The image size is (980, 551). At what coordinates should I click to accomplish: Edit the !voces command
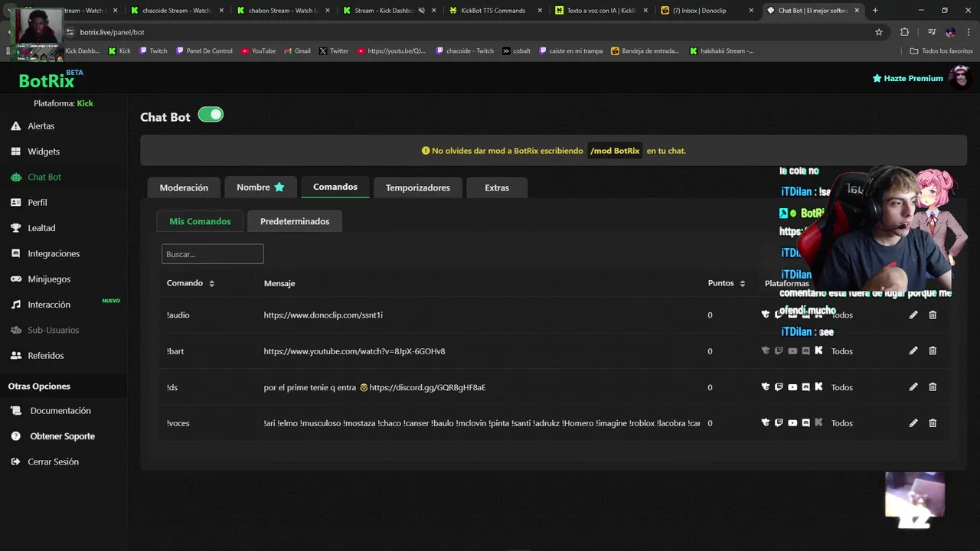point(913,422)
